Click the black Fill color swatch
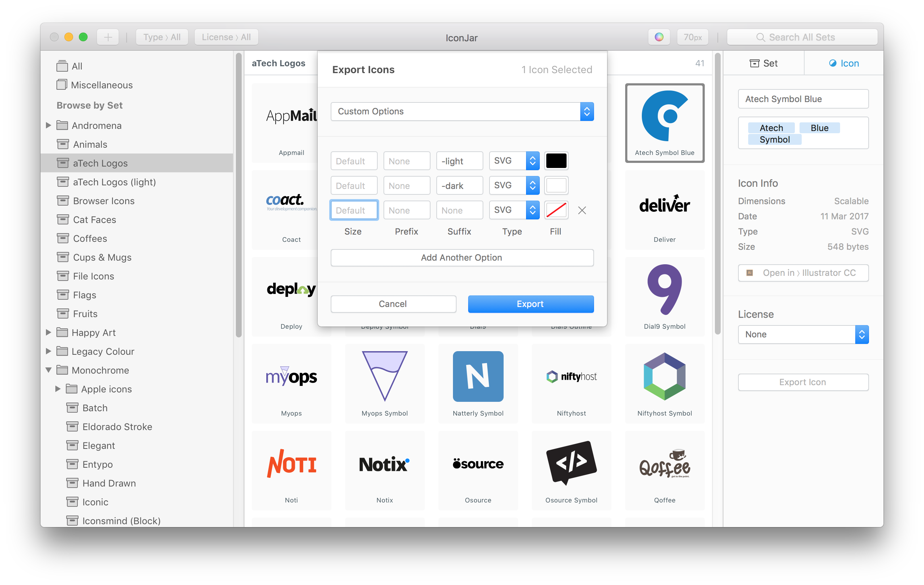Screen dimensions: 924x585 (556, 160)
